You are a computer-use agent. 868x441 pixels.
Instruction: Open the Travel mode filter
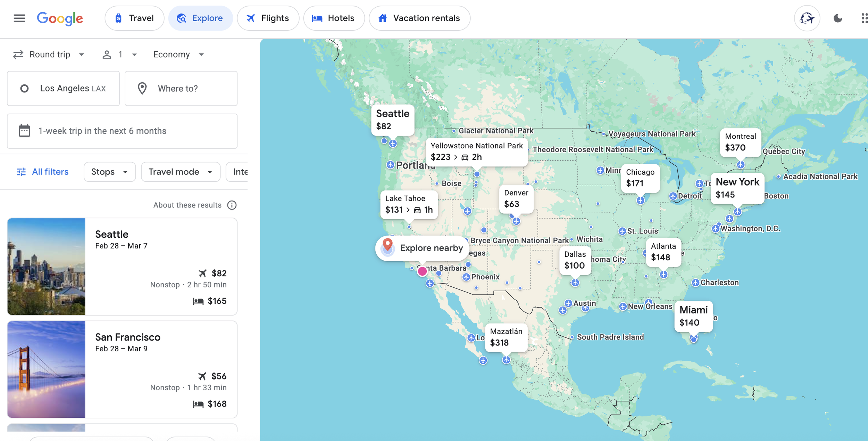pos(180,172)
